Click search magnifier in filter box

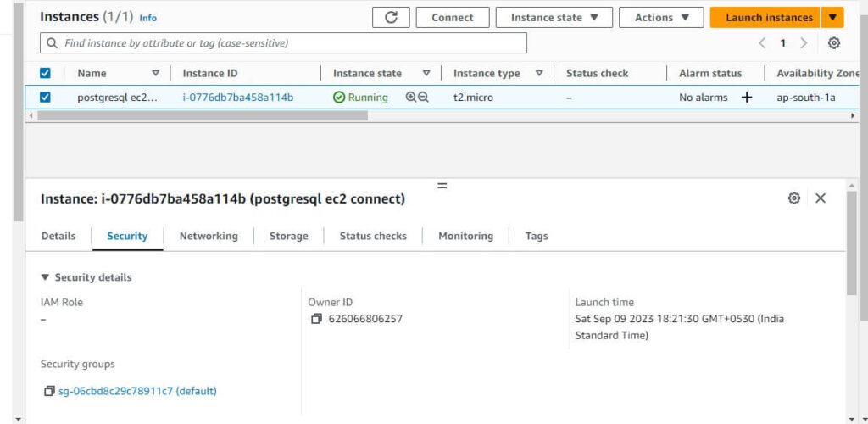pos(52,43)
